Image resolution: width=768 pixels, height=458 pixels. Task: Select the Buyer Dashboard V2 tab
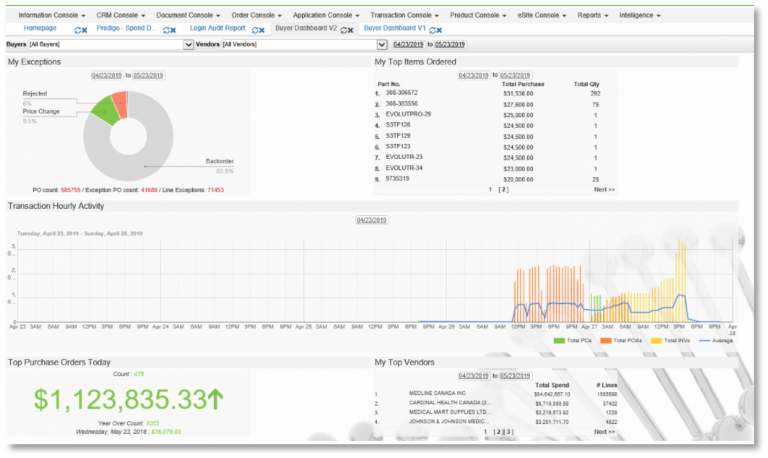click(x=306, y=28)
